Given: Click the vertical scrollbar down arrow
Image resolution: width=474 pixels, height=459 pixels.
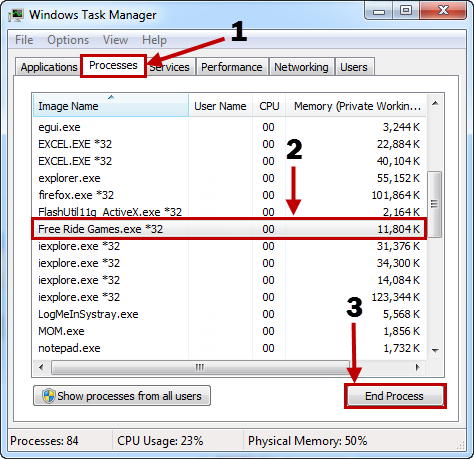Looking at the screenshot, I should (x=435, y=350).
